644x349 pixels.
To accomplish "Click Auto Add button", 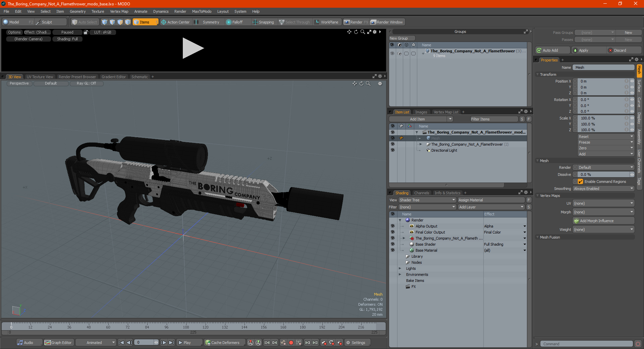I will 553,50.
